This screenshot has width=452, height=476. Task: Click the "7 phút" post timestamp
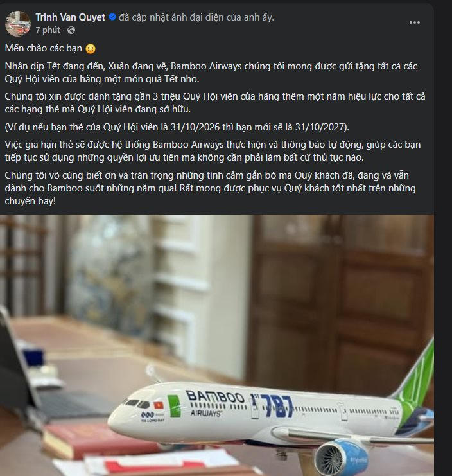coord(48,30)
